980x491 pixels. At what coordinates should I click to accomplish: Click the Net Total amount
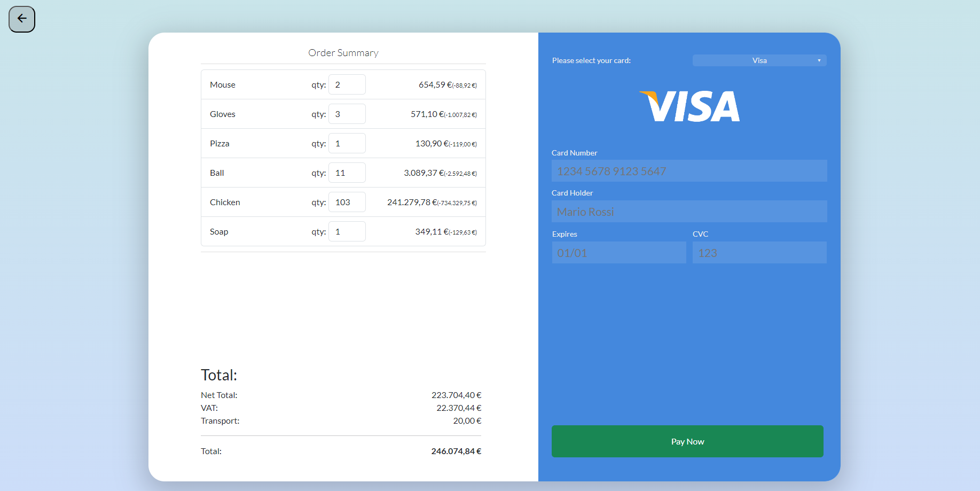[x=456, y=395]
